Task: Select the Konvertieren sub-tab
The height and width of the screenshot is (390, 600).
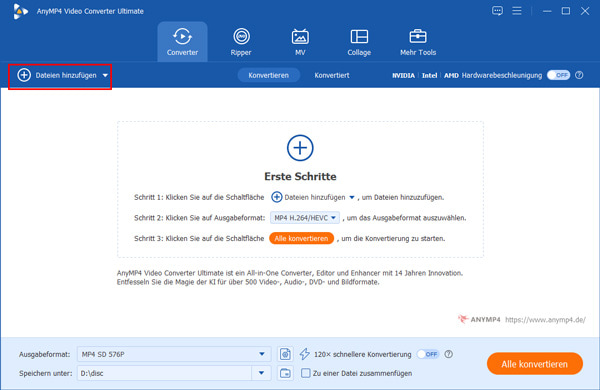Action: tap(268, 75)
